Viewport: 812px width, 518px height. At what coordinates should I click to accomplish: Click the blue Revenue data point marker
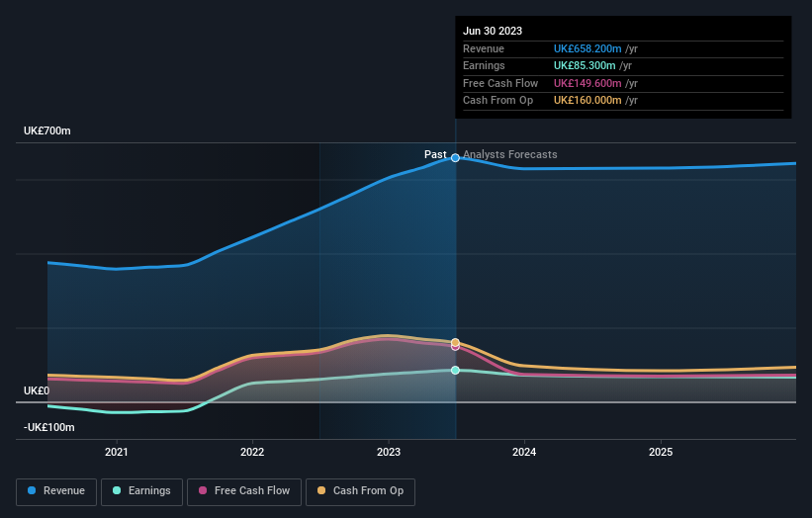(455, 158)
